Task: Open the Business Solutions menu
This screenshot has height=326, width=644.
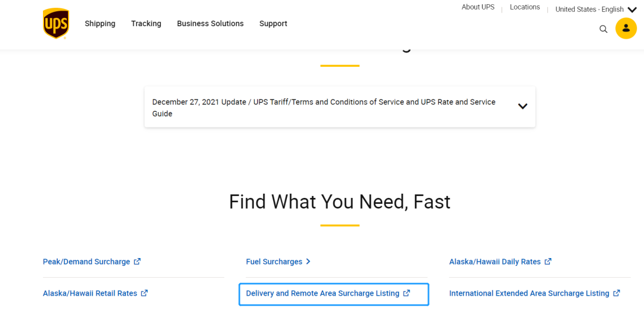Action: tap(210, 24)
